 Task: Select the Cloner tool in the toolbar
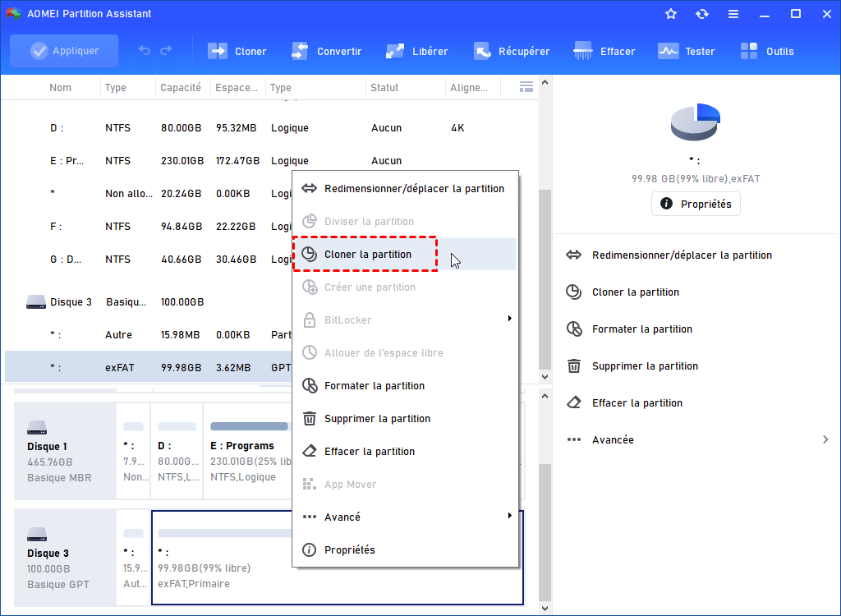(x=237, y=50)
